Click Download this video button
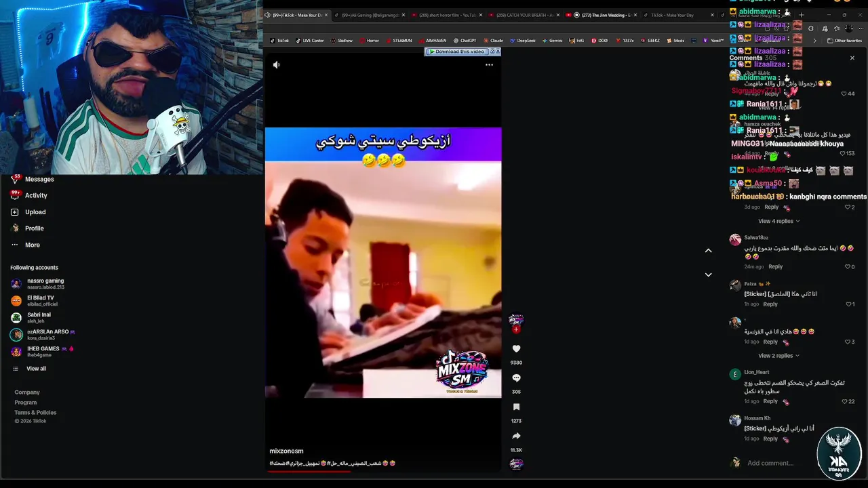The image size is (868, 488). coord(458,52)
